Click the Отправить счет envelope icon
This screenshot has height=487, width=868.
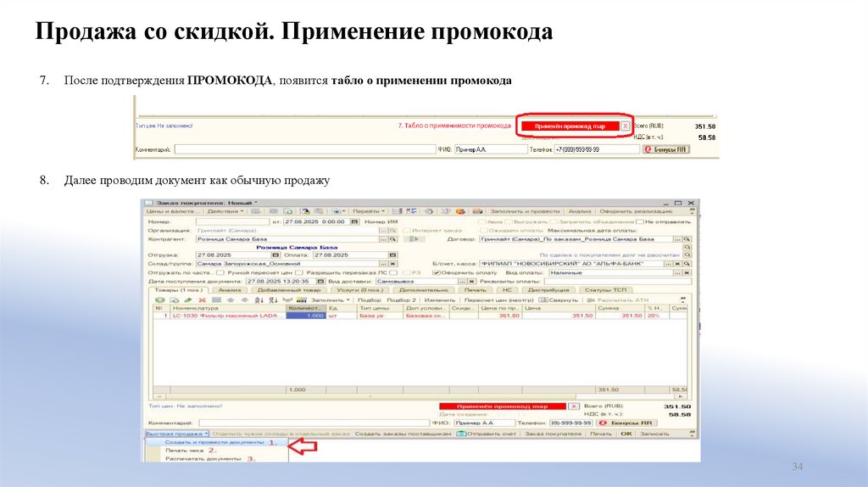[461, 434]
